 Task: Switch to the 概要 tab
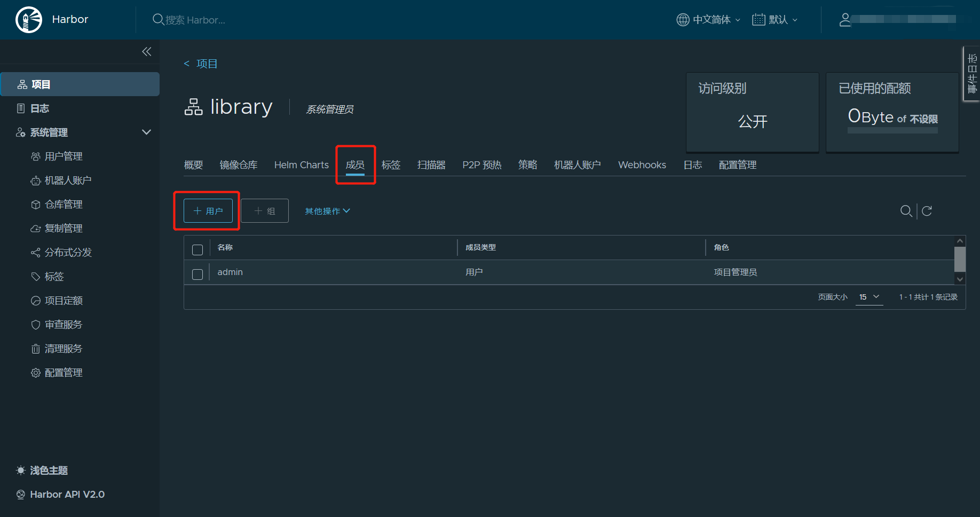click(193, 165)
